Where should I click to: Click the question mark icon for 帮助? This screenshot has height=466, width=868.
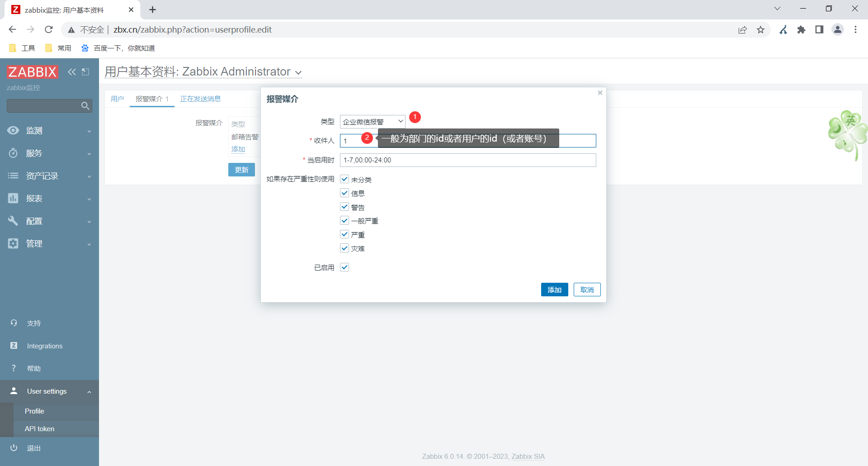[x=14, y=368]
